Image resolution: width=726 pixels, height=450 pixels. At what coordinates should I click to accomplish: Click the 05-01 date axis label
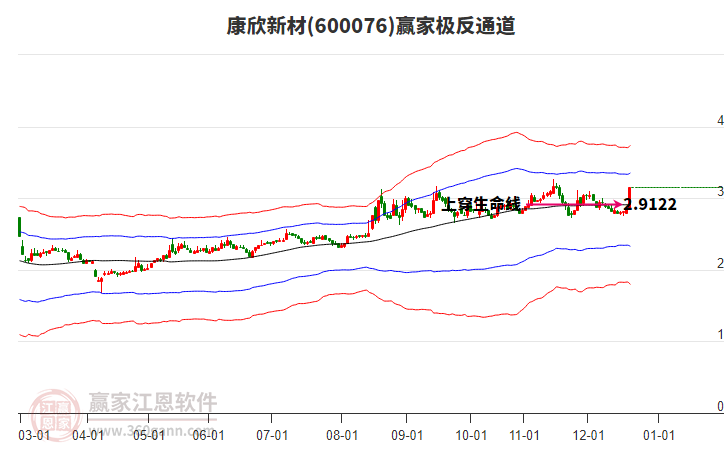(x=149, y=436)
